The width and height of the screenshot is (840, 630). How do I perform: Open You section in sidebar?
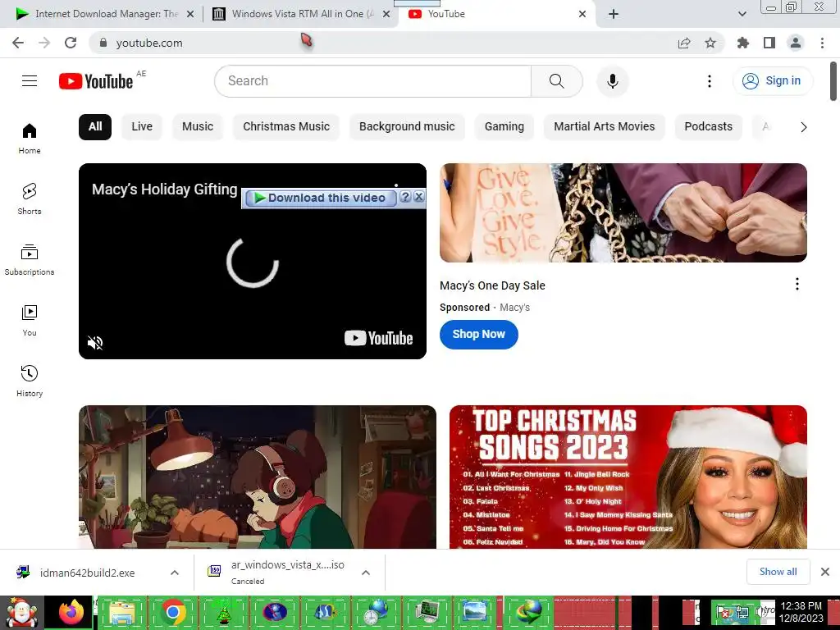30,321
